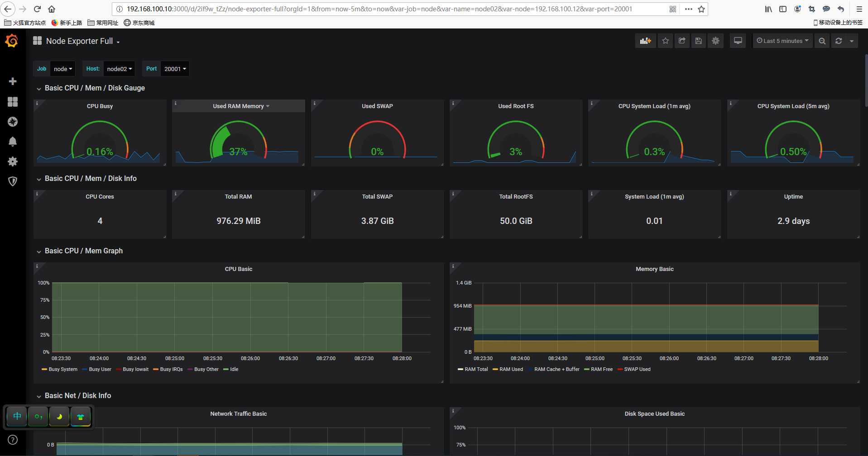Click the zoom out time range magnifier
Screen dimensions: 868x456
pos(822,41)
